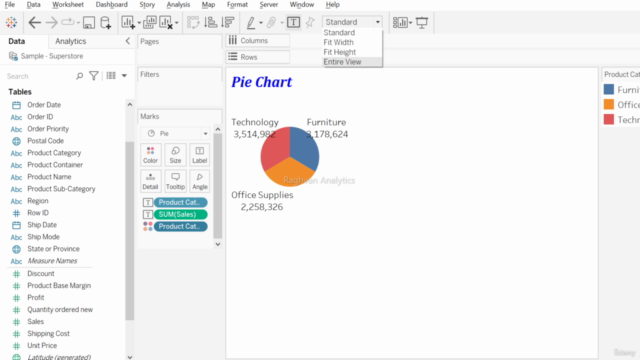Image resolution: width=640 pixels, height=360 pixels.
Task: Click the Product Cat.. color pill
Action: click(180, 227)
